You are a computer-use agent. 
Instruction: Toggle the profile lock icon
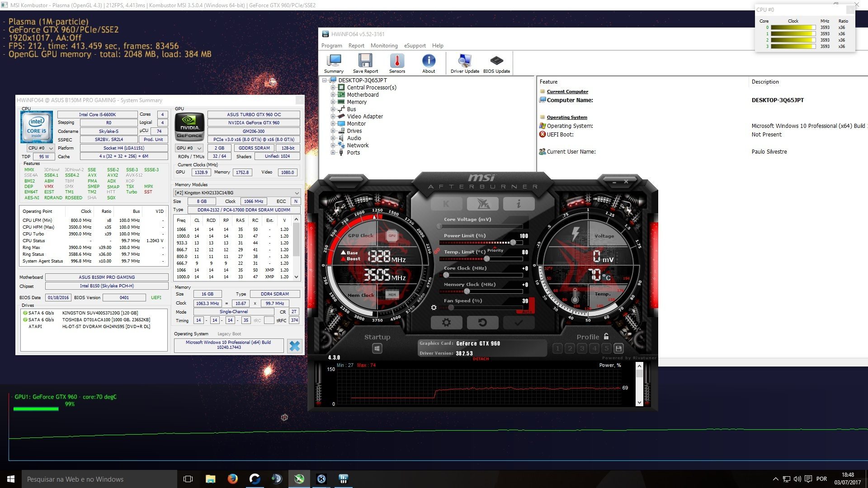[x=606, y=336]
